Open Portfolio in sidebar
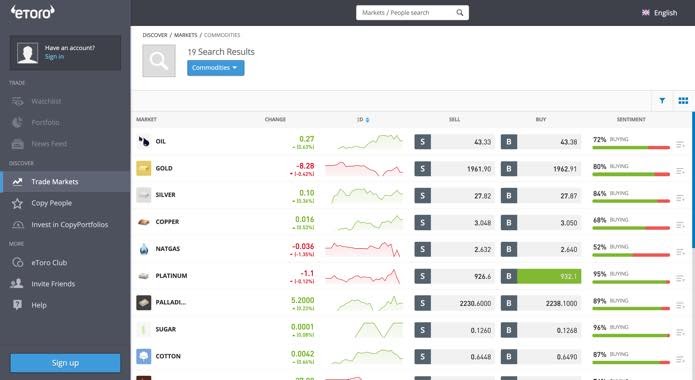The image size is (695, 380). (x=45, y=122)
